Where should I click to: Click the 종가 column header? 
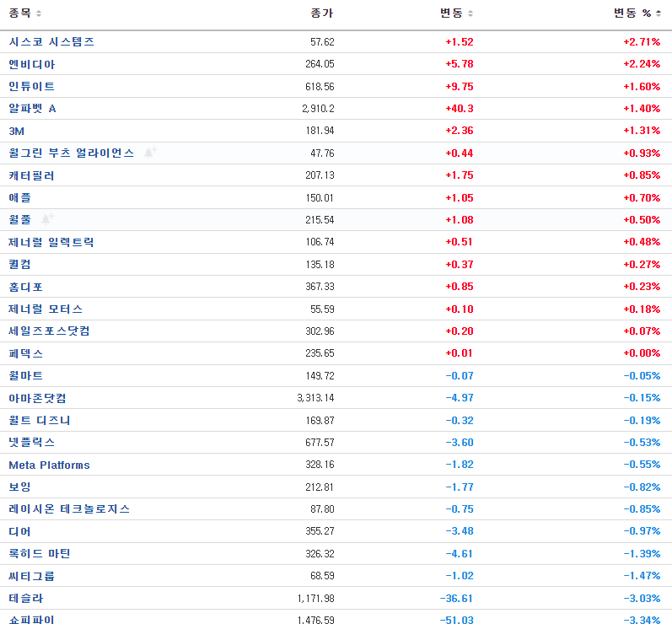(322, 13)
